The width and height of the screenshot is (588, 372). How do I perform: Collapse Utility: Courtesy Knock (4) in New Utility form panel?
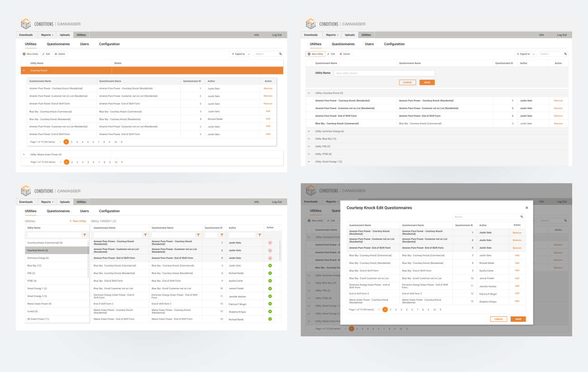tap(309, 93)
